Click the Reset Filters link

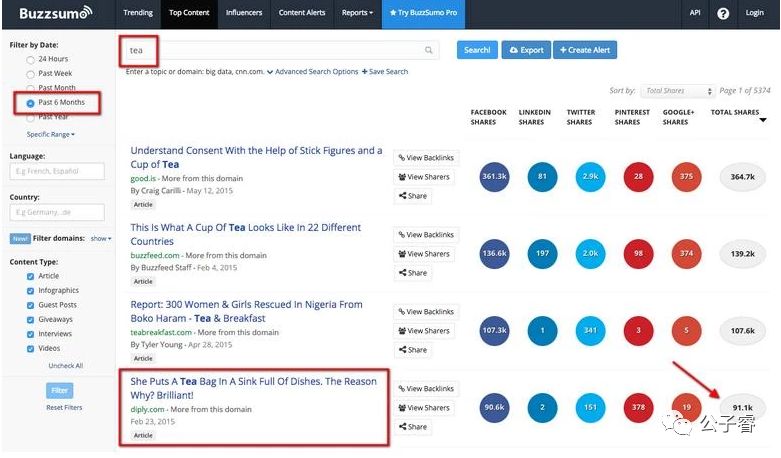[x=64, y=407]
